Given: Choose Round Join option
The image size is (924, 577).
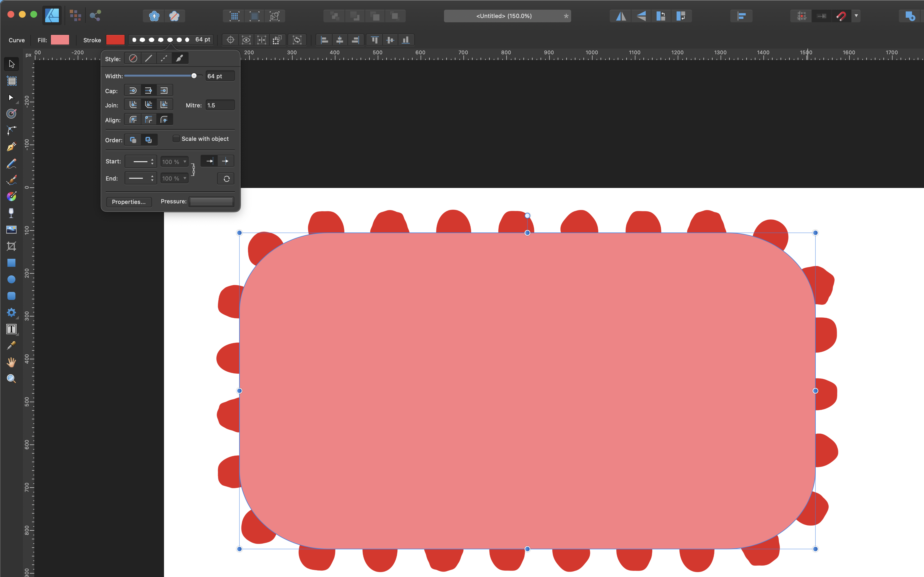Looking at the screenshot, I should click(133, 105).
